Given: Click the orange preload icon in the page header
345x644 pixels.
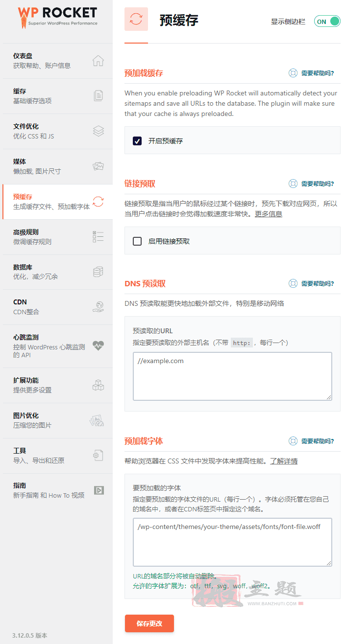Looking at the screenshot, I should pyautogui.click(x=136, y=19).
